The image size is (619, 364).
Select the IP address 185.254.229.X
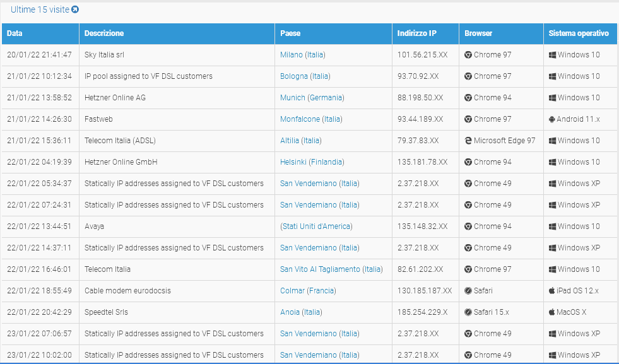click(x=422, y=312)
